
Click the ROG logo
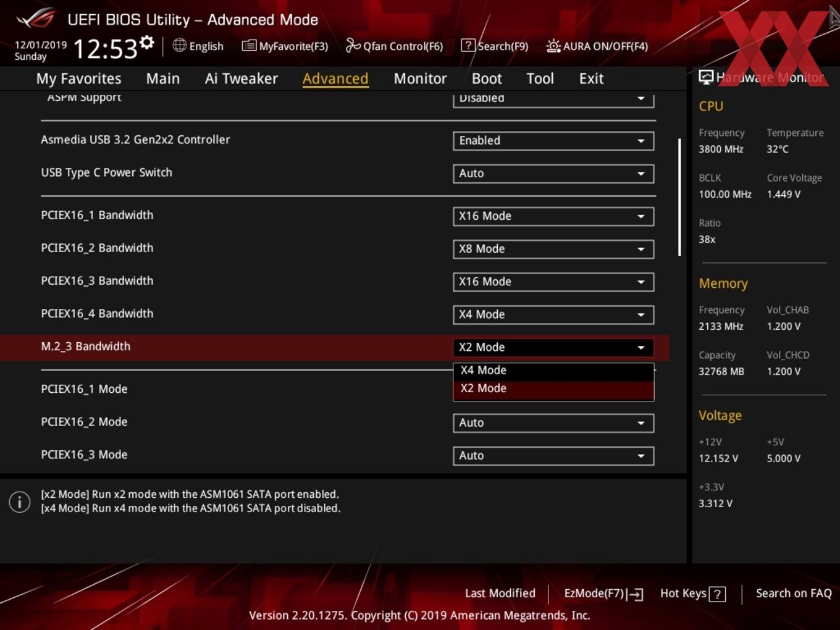click(35, 19)
